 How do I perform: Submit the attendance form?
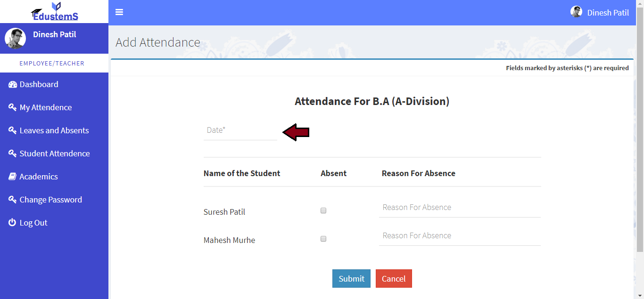click(351, 279)
